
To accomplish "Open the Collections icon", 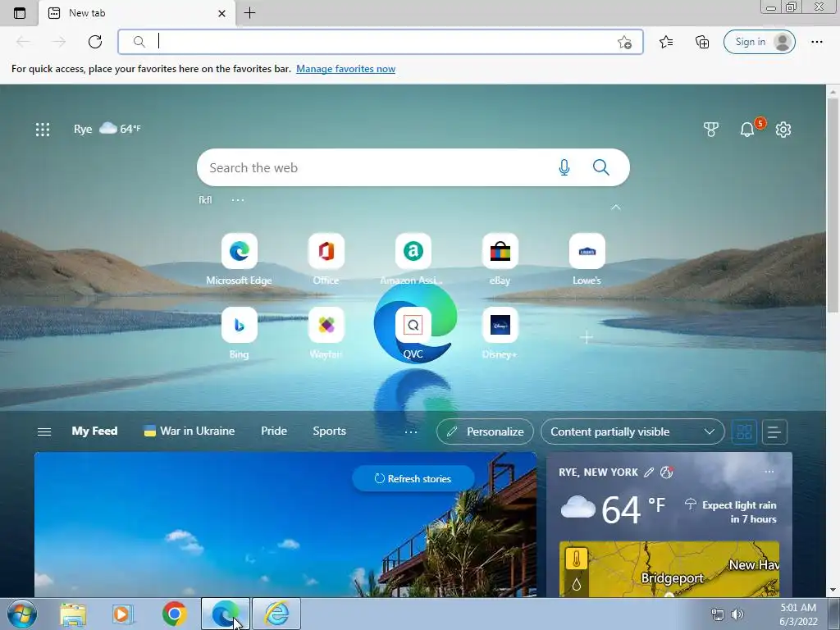I will point(702,42).
